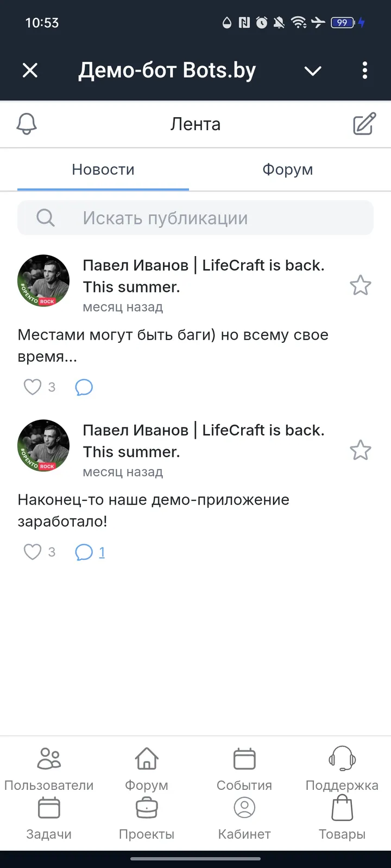The width and height of the screenshot is (391, 868).
Task: Tap the battery indicator in status bar
Action: 341,23
